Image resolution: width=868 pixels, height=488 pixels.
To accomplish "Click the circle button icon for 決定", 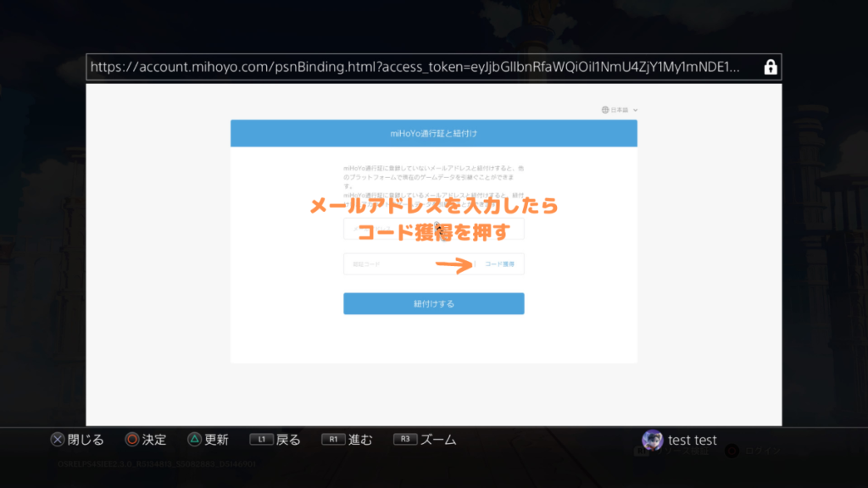I will point(131,440).
